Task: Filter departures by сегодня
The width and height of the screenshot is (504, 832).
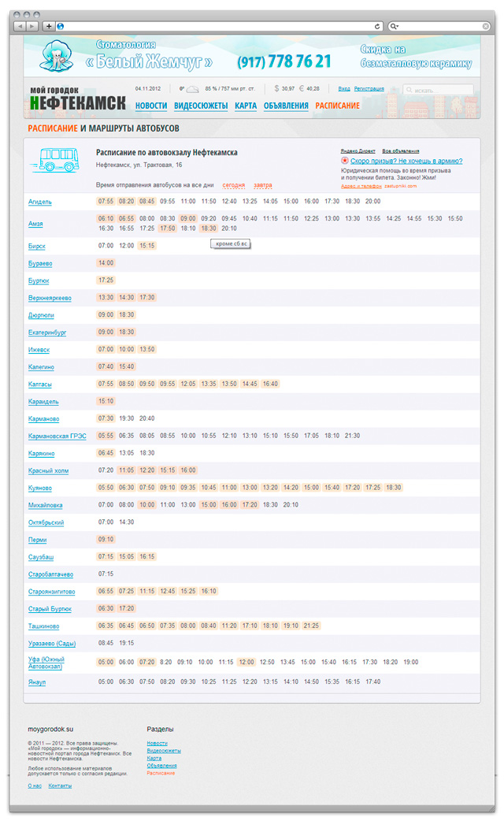Action: (233, 185)
